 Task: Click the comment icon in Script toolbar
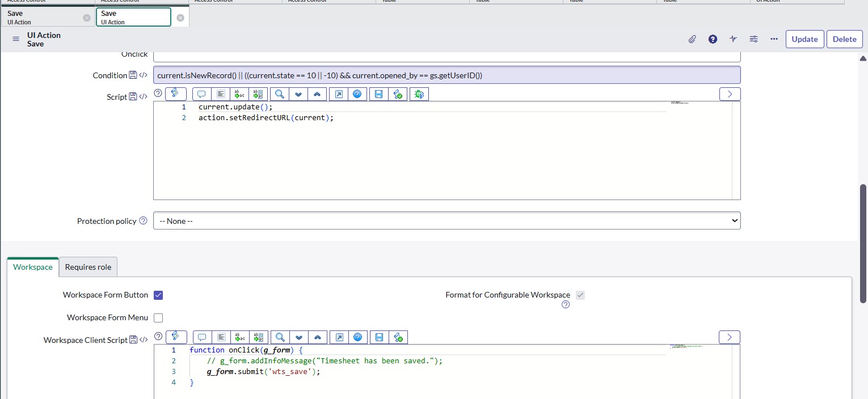201,94
